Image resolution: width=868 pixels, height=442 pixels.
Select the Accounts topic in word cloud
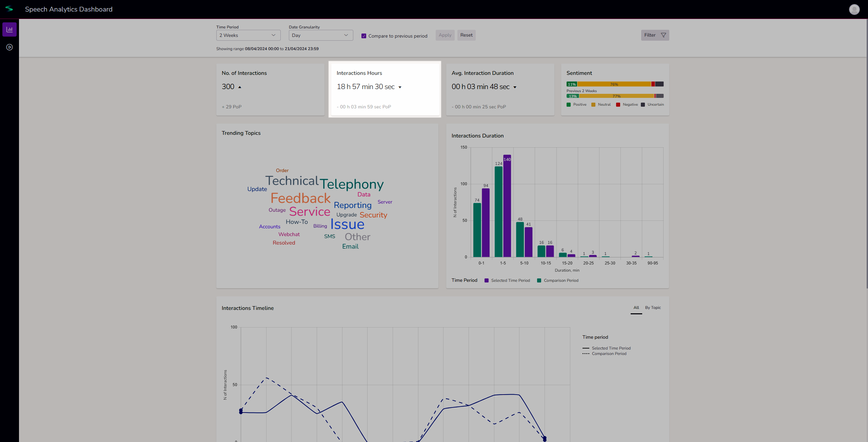tap(270, 227)
